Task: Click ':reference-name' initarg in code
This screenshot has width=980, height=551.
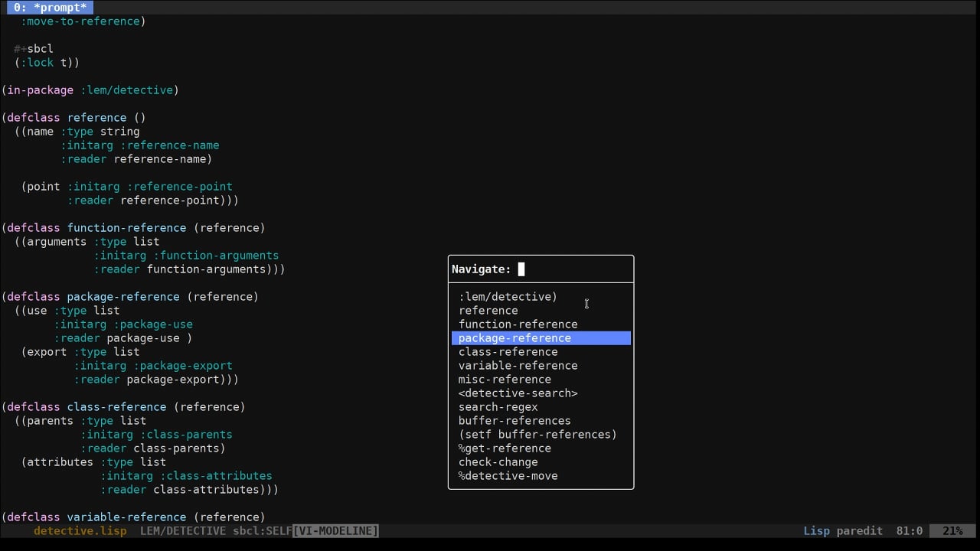Action: (170, 145)
